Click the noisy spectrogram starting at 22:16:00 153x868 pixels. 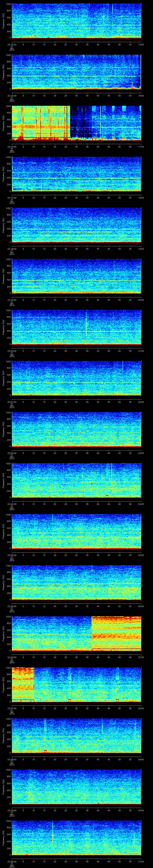[x=76, y=123]
